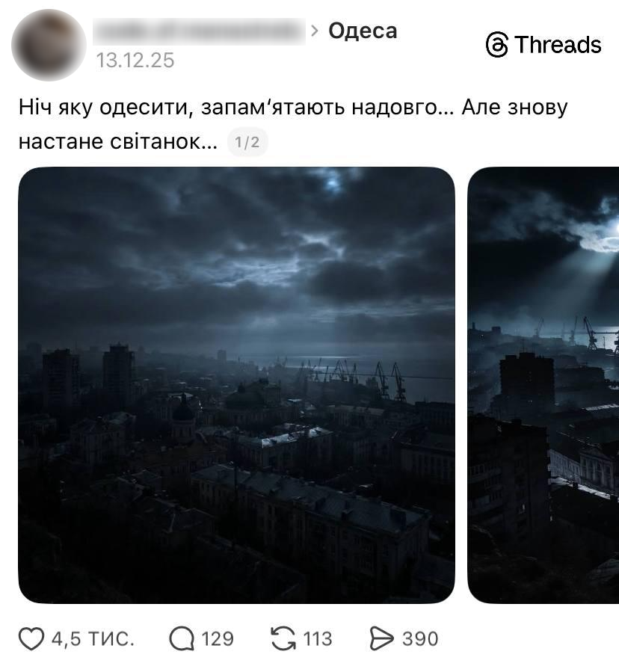Repost using the circular arrows icon

[283, 638]
